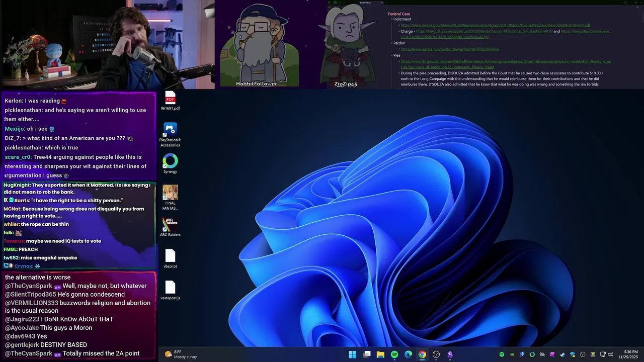Click @Jagiru223's 'I DoNt KnOw' message
Screen dimensions: 644x362
(x=59, y=319)
